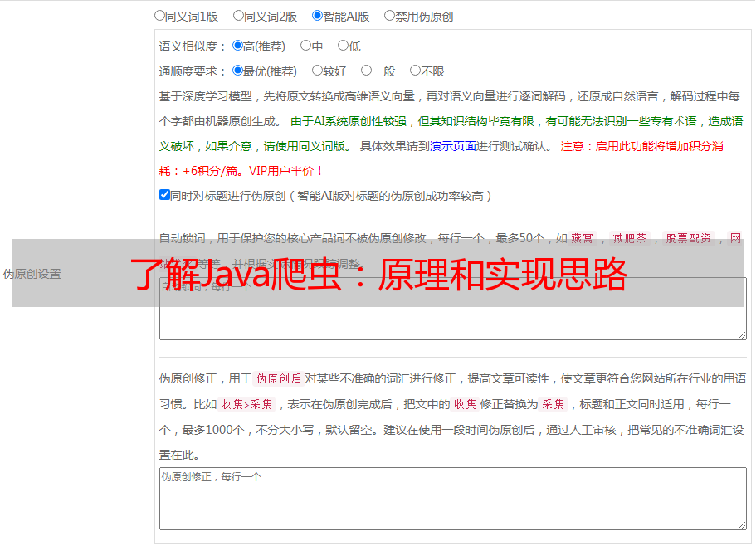Toggle 同时对标题进行伪原创 checkbox

click(164, 195)
